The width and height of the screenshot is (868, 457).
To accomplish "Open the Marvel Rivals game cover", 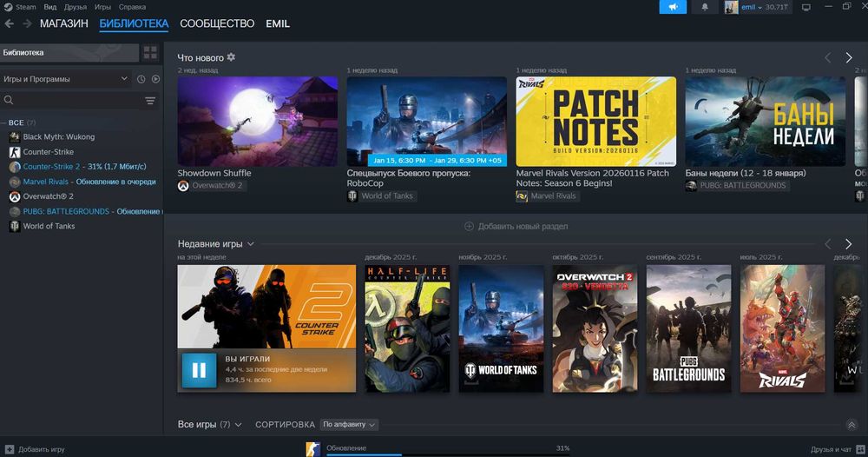I will (x=782, y=328).
